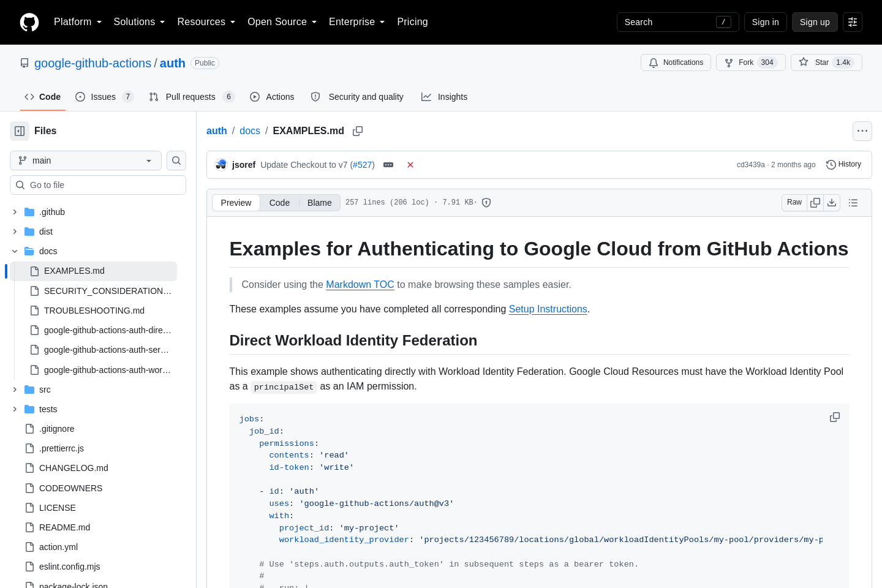The width and height of the screenshot is (882, 588).
Task: Switch to the Pull requests tab
Action: click(x=192, y=97)
